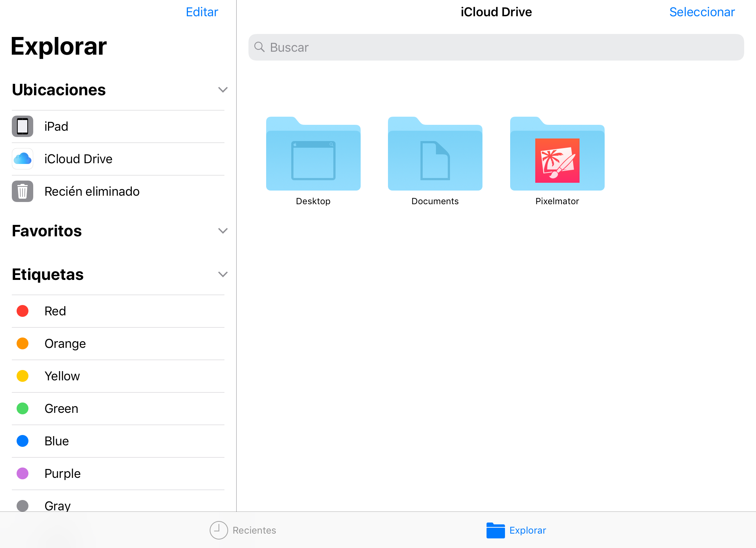Collapse the Favoritos section
This screenshot has height=548, width=756.
coord(223,231)
